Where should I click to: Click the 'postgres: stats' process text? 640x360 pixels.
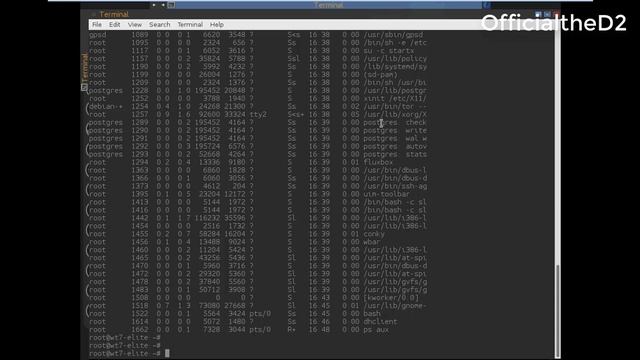point(395,154)
